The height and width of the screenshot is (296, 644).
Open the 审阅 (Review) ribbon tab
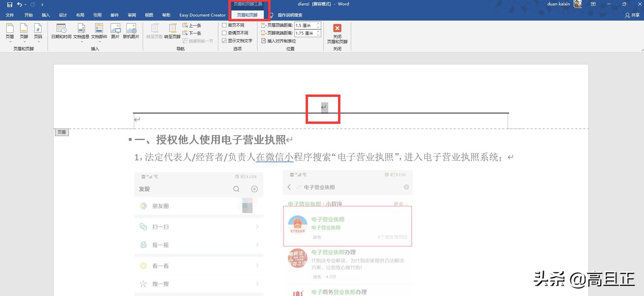point(132,15)
